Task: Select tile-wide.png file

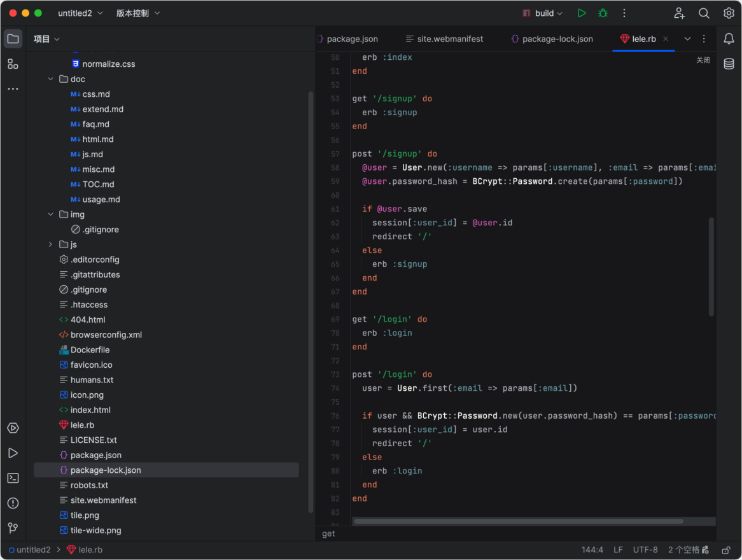Action: pyautogui.click(x=90, y=530)
